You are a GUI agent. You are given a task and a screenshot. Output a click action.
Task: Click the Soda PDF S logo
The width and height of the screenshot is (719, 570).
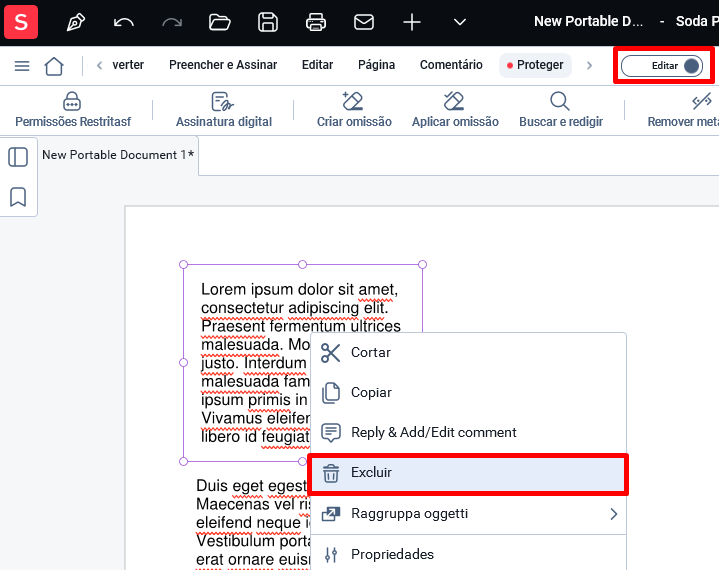click(x=21, y=22)
